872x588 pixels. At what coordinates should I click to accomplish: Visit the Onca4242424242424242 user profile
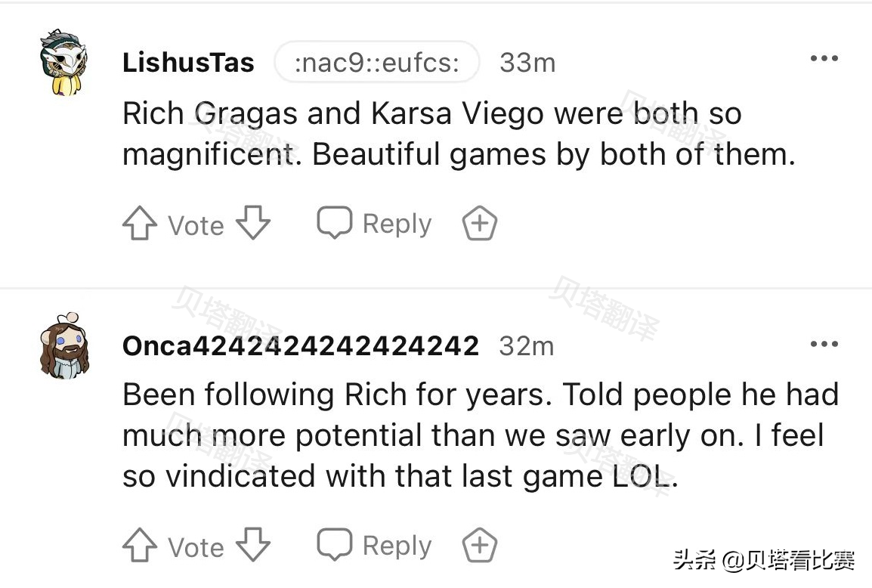tap(301, 346)
